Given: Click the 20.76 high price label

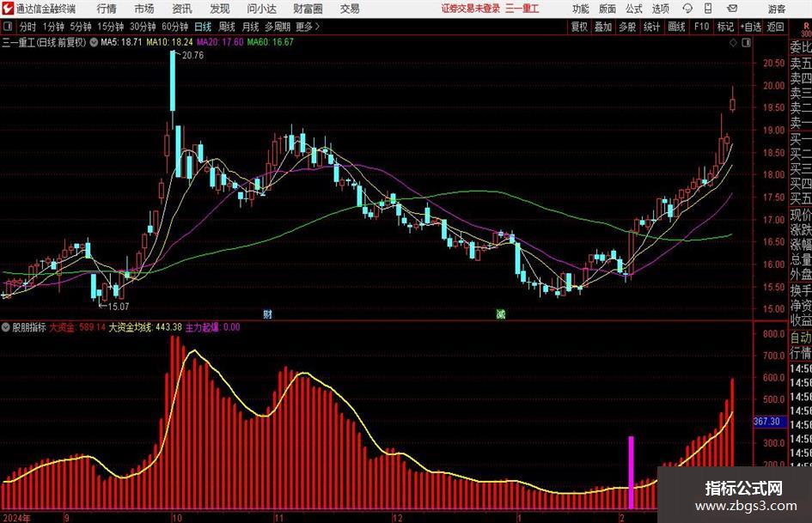Looking at the screenshot, I should pos(192,56).
